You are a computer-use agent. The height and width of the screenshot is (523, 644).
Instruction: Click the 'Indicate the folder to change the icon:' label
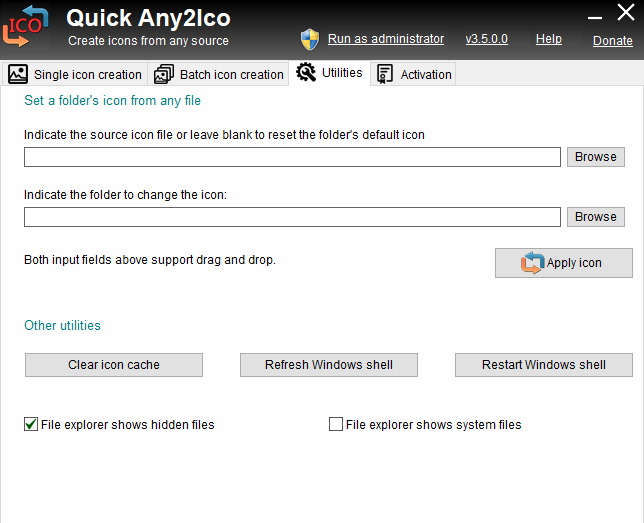(125, 195)
